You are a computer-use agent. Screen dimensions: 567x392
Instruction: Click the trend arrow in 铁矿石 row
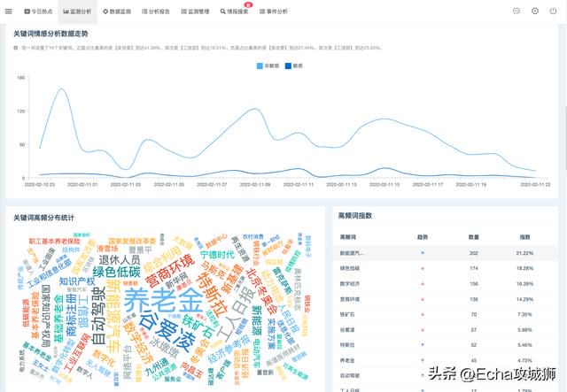pos(423,315)
